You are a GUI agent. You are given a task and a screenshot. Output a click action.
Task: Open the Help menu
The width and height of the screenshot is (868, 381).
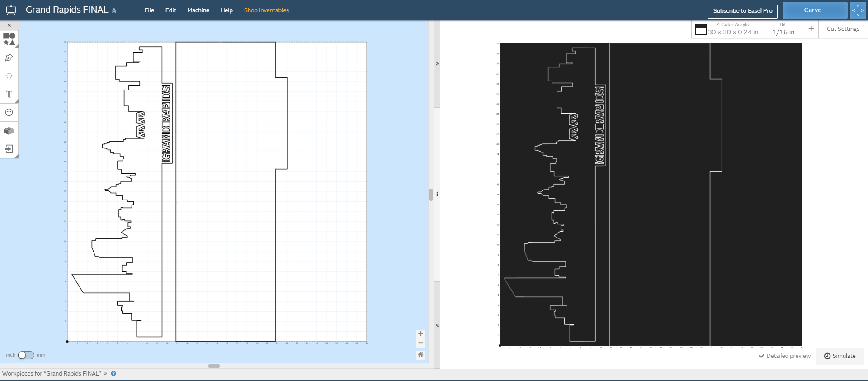(x=226, y=10)
